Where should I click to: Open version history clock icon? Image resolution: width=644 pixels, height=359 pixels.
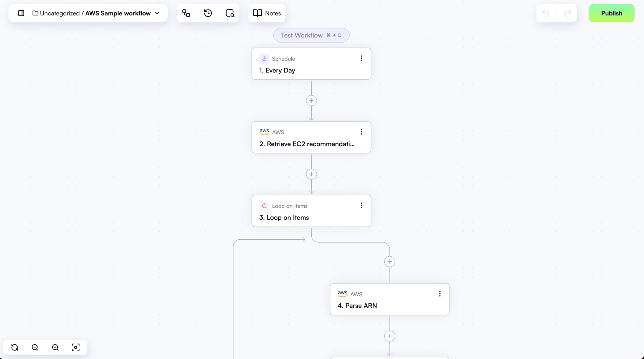tap(208, 13)
